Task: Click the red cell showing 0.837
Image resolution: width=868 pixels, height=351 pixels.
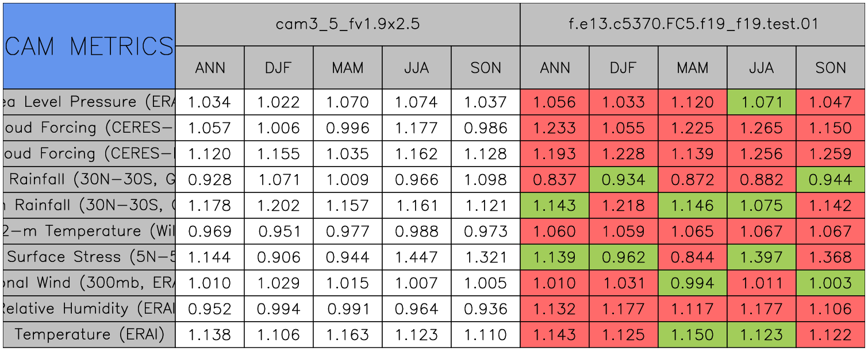Action: 555,180
